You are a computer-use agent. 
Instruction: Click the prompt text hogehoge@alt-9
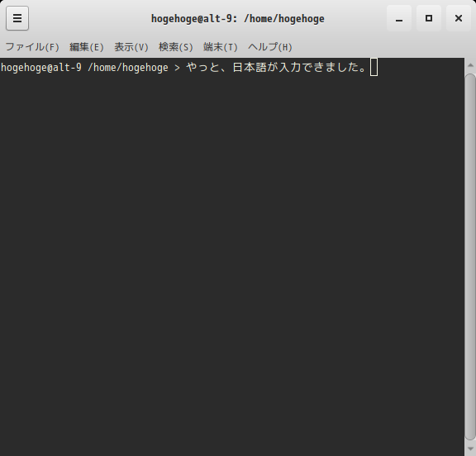click(x=41, y=68)
